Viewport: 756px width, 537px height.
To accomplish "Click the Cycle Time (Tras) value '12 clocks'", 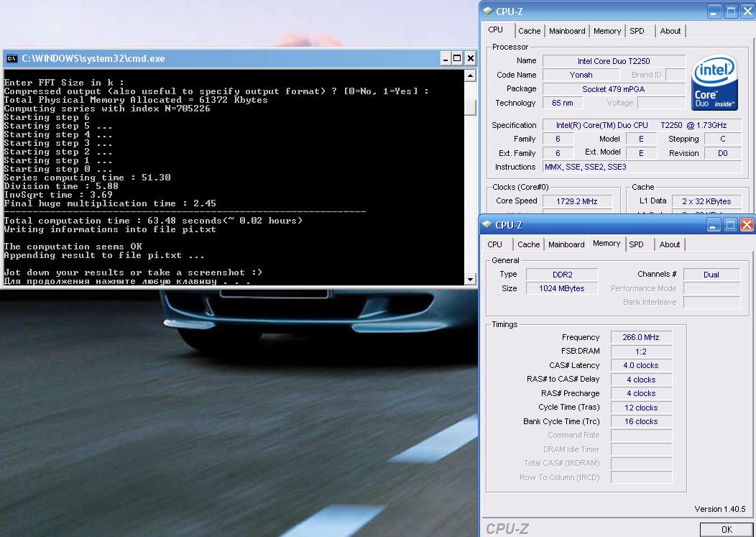I will (x=641, y=407).
